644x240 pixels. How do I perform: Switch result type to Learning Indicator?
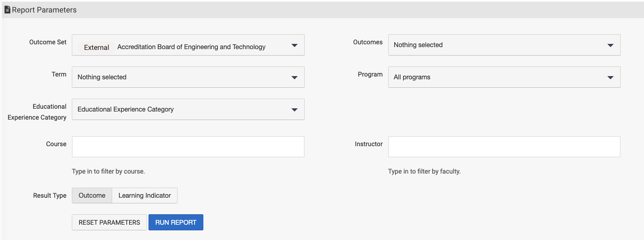point(144,196)
